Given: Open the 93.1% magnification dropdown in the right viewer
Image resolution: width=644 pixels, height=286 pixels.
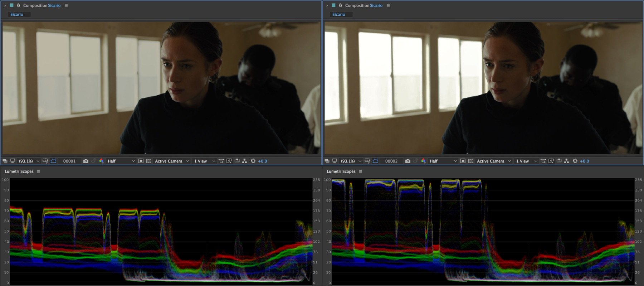Looking at the screenshot, I should point(351,161).
